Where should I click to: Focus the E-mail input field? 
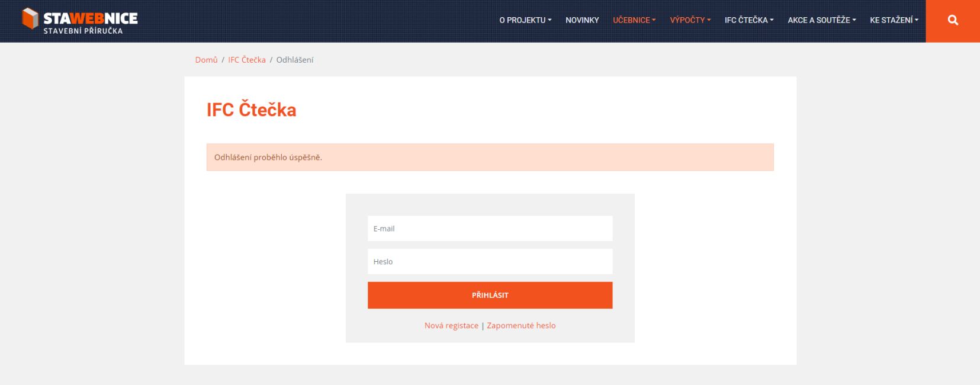490,229
